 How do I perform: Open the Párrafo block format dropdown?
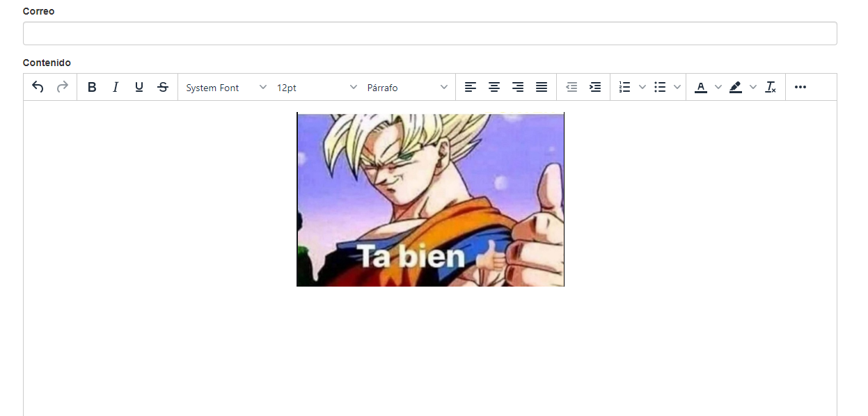(x=407, y=88)
